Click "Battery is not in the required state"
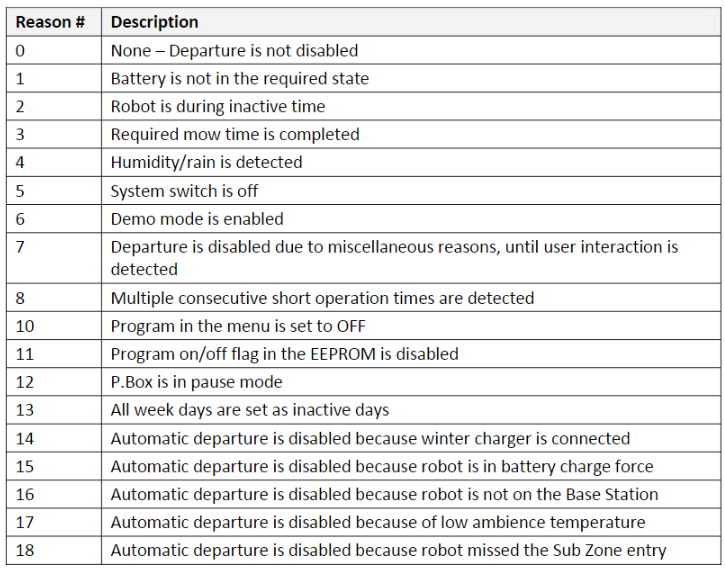The height and width of the screenshot is (568, 725). point(239,78)
